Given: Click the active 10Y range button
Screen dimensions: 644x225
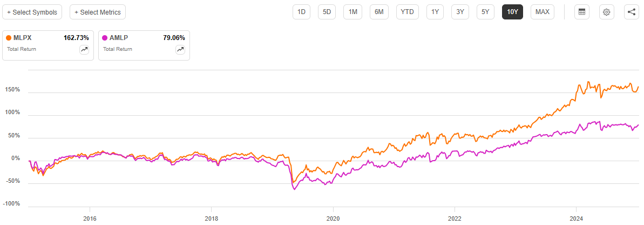Looking at the screenshot, I should [512, 12].
